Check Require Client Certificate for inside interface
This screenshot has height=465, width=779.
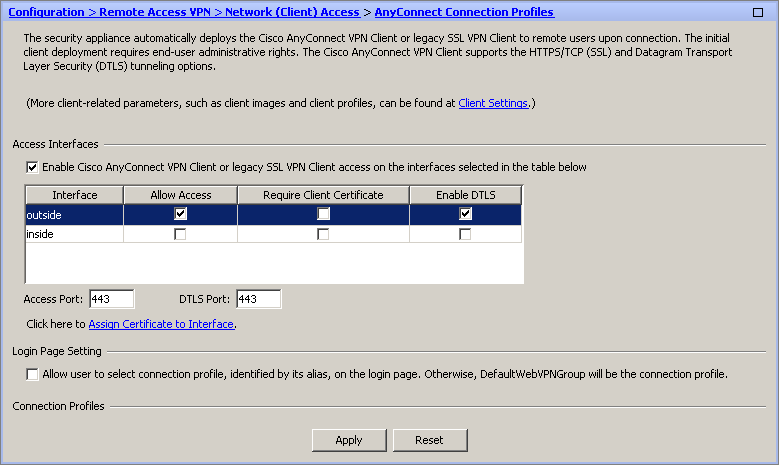tap(323, 234)
